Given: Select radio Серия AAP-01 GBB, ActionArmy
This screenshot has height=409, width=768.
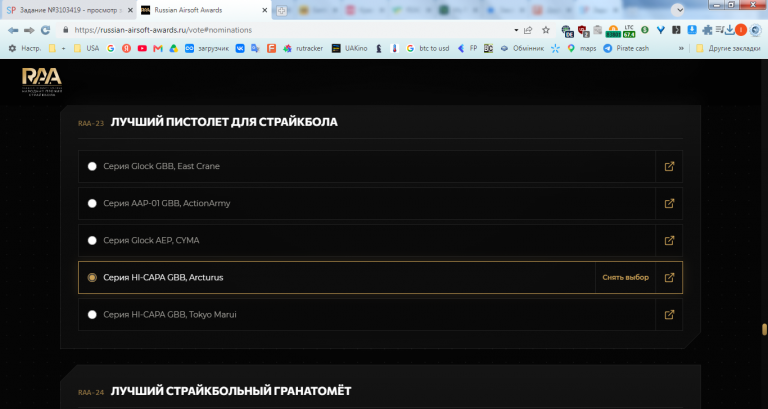Looking at the screenshot, I should [92, 203].
